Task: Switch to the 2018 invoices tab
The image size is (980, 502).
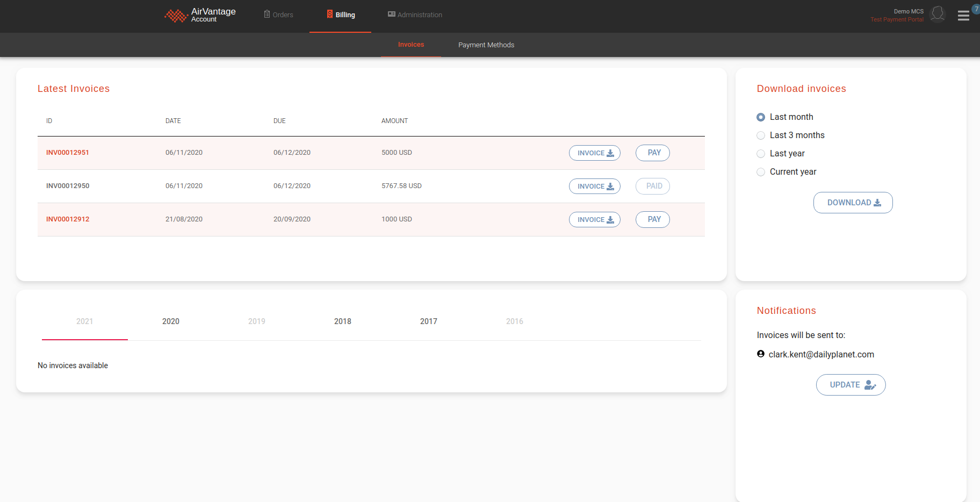Action: pos(343,321)
